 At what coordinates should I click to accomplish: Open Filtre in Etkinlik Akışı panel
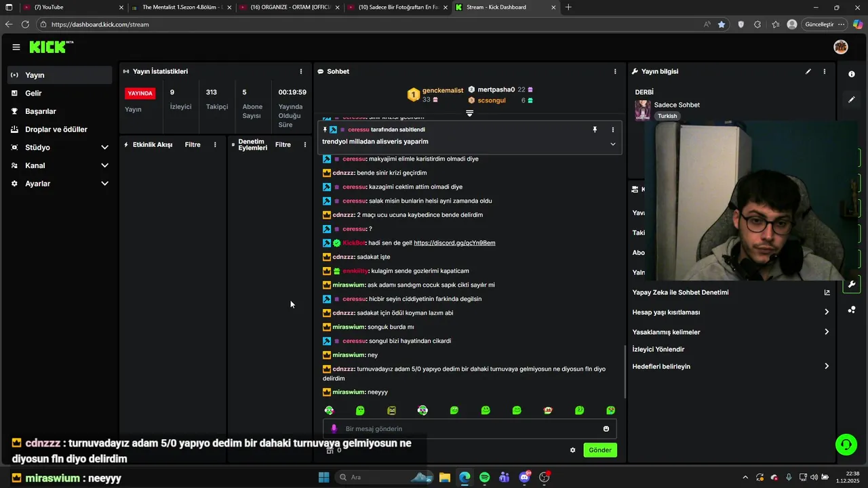193,144
